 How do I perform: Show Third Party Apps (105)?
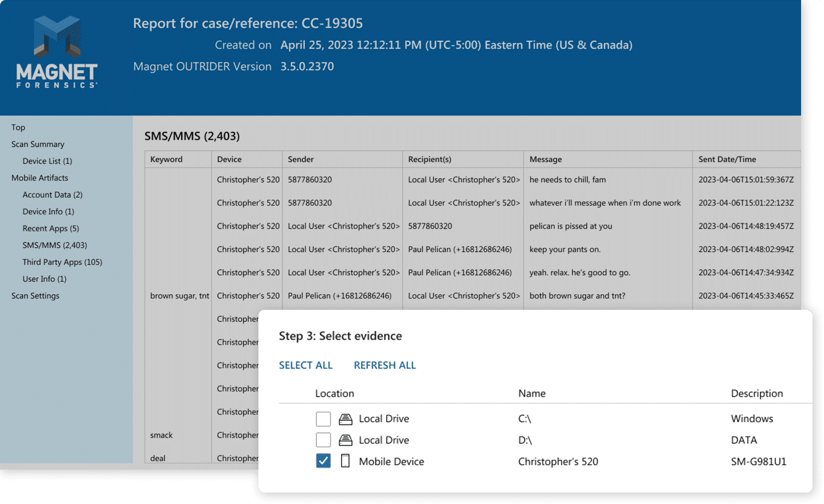(62, 262)
